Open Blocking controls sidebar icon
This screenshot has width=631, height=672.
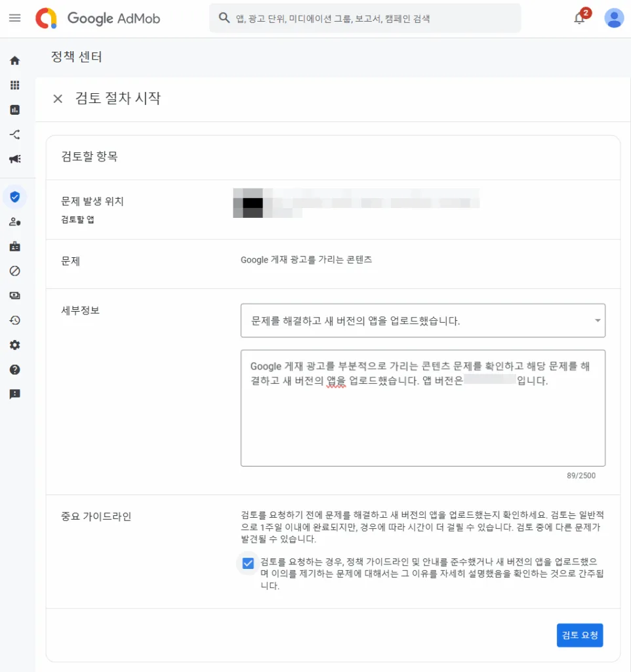point(15,271)
